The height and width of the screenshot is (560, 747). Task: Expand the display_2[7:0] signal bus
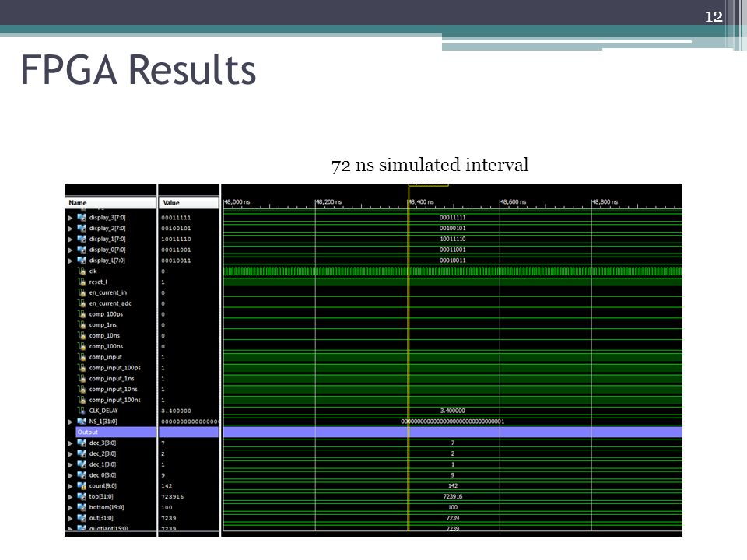coord(71,229)
